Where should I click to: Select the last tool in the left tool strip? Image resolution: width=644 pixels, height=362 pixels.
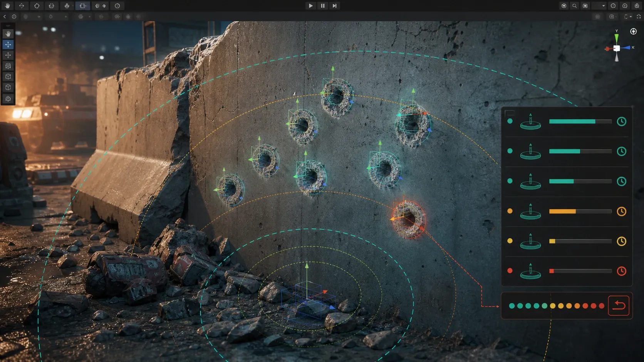coord(8,99)
